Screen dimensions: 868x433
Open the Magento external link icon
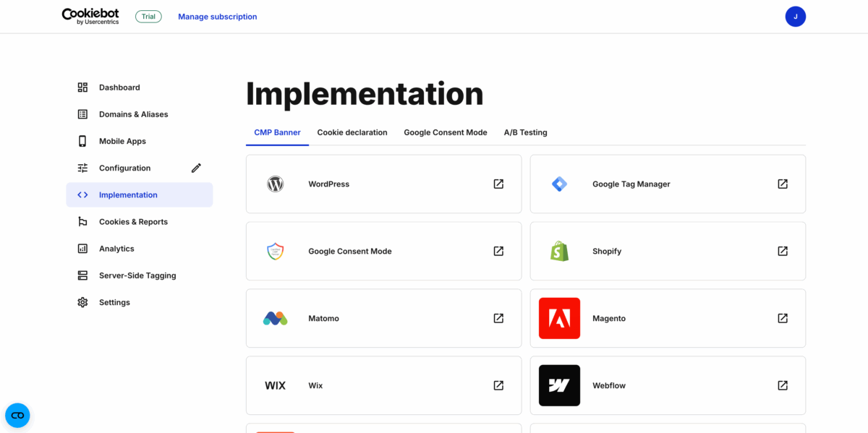pyautogui.click(x=783, y=318)
